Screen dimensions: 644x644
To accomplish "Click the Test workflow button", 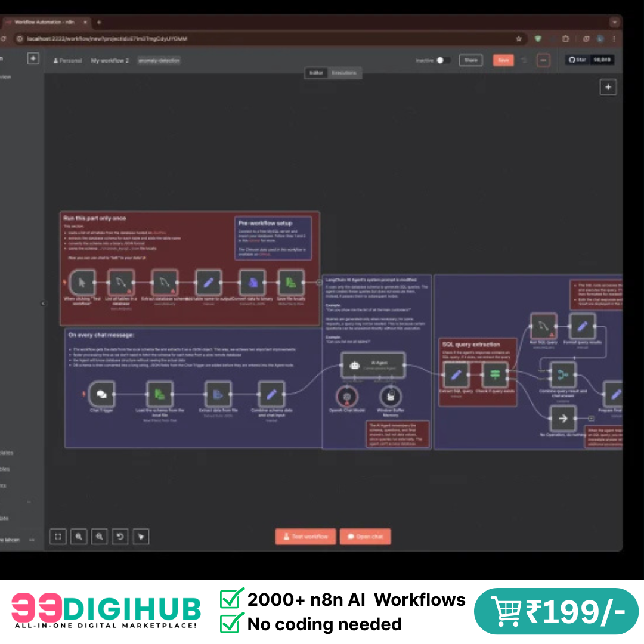I will 305,537.
